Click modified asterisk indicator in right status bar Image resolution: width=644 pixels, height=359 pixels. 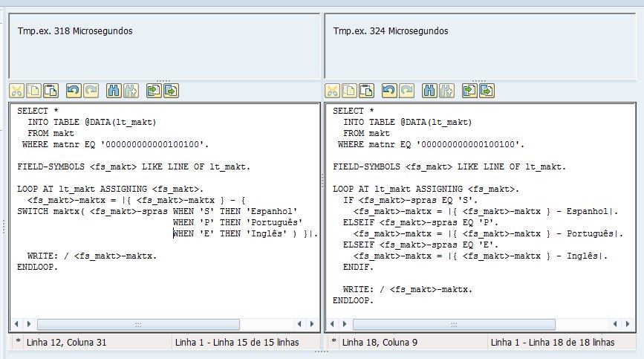334,341
